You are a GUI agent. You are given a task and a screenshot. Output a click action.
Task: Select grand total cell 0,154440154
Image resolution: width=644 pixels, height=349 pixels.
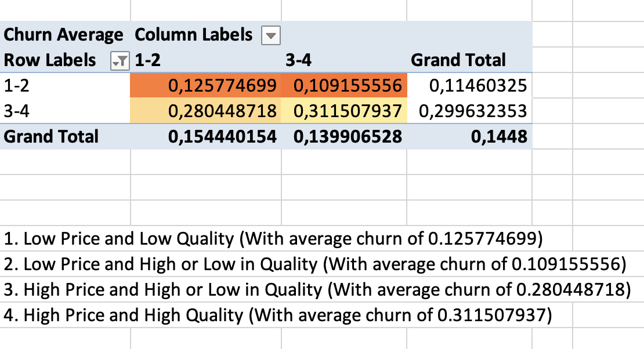pos(206,136)
